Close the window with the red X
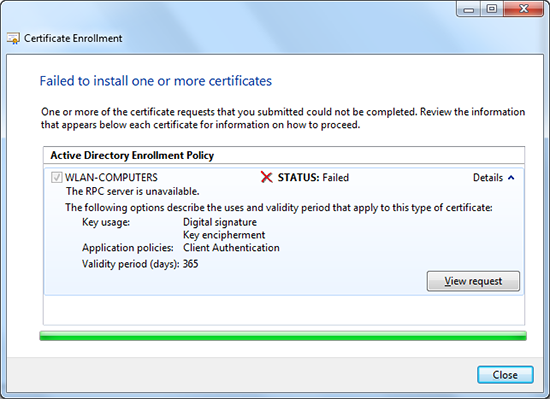This screenshot has width=550, height=399. pos(524,9)
